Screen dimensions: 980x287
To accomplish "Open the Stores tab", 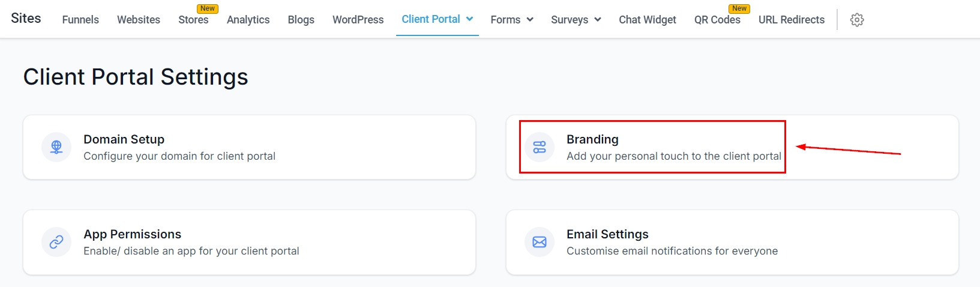I will [x=193, y=20].
